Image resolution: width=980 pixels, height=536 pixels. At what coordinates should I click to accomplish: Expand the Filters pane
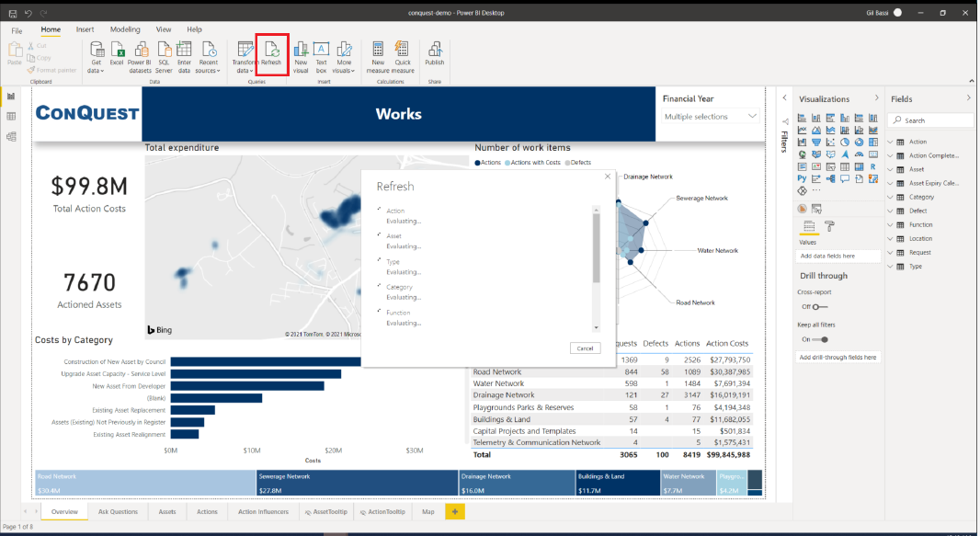click(784, 98)
